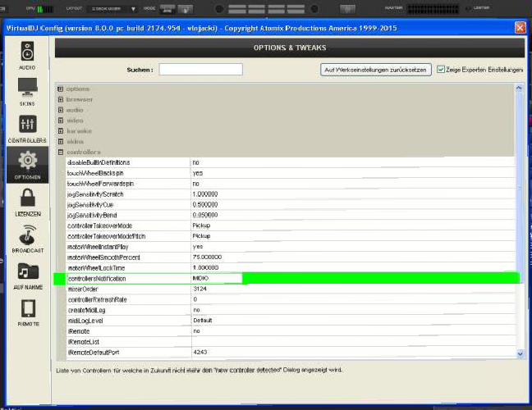
Task: Select the controllerTakeoverModePitch setting
Action: click(x=291, y=236)
